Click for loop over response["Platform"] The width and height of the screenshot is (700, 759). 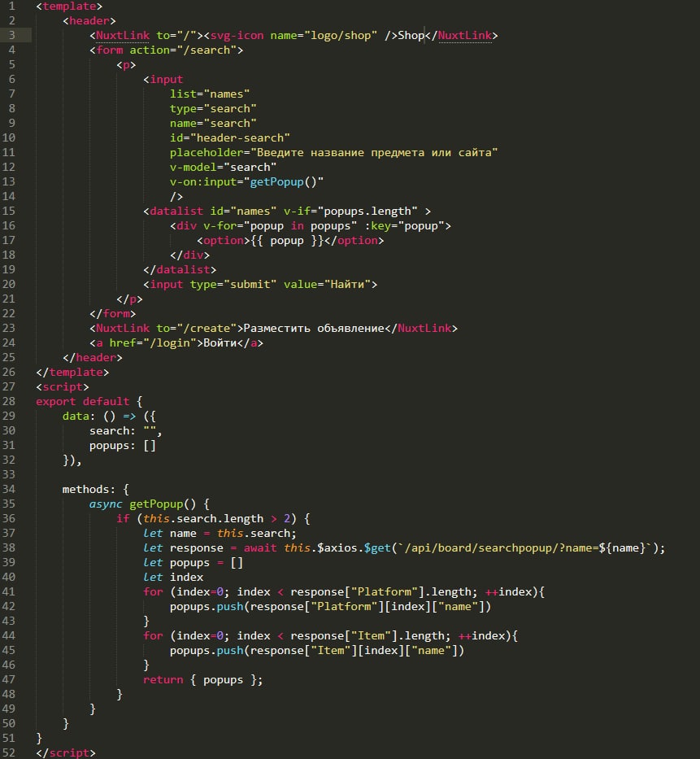click(344, 592)
